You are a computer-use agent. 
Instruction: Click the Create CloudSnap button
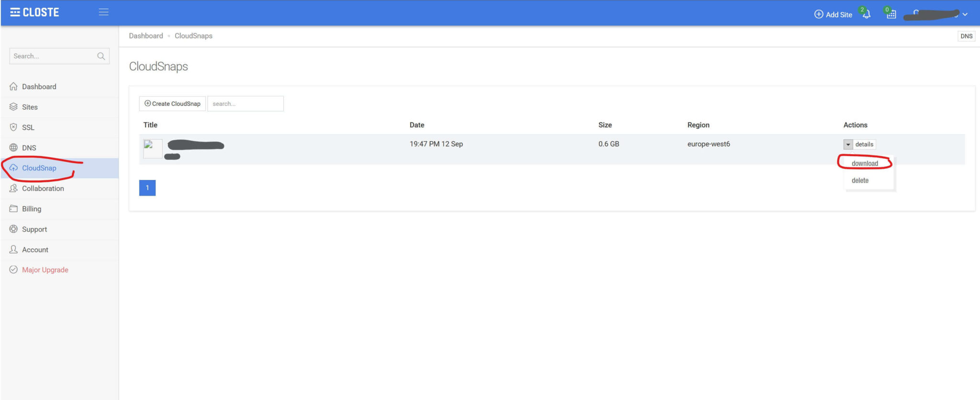tap(172, 104)
